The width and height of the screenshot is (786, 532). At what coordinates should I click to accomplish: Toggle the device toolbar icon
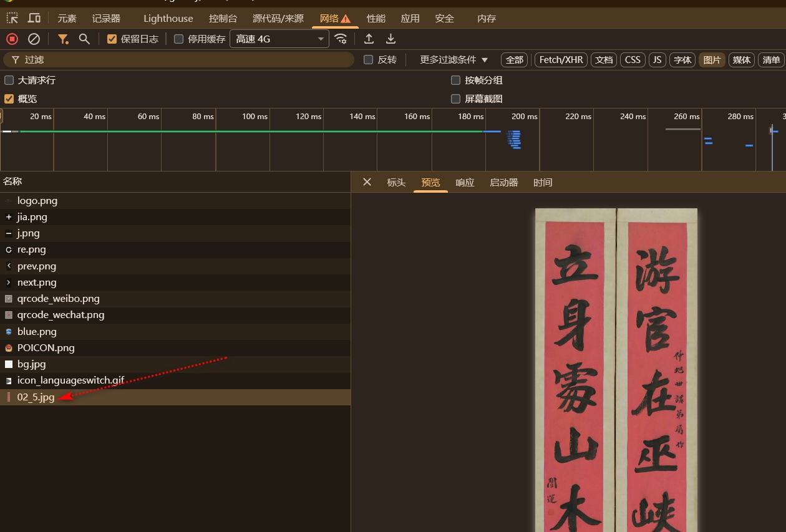34,18
